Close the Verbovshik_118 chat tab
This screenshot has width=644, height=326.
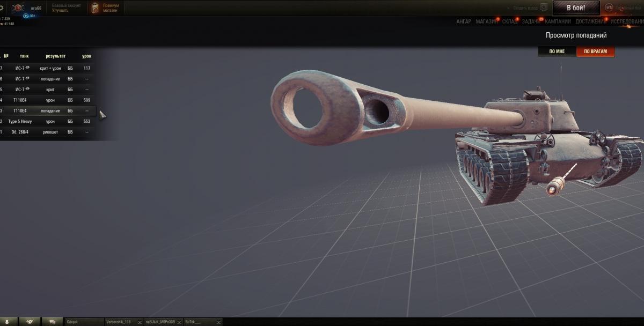coord(140,322)
